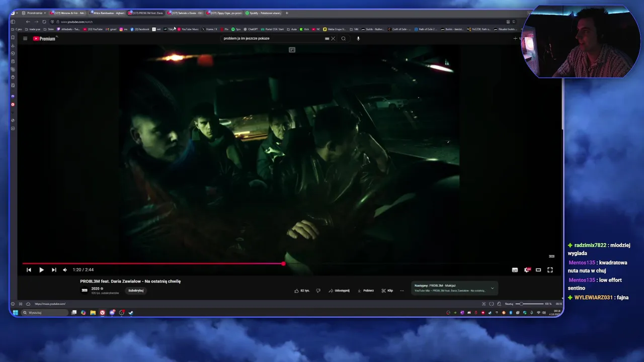The image size is (644, 362).
Task: Switch to Zippy Ogar tab
Action: [x=225, y=13]
